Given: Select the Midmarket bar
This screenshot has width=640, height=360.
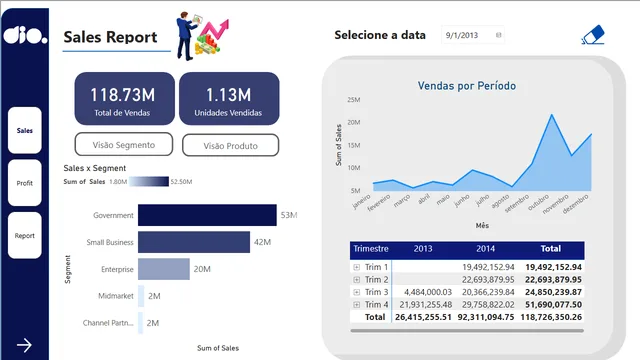Looking at the screenshot, I should pos(141,296).
